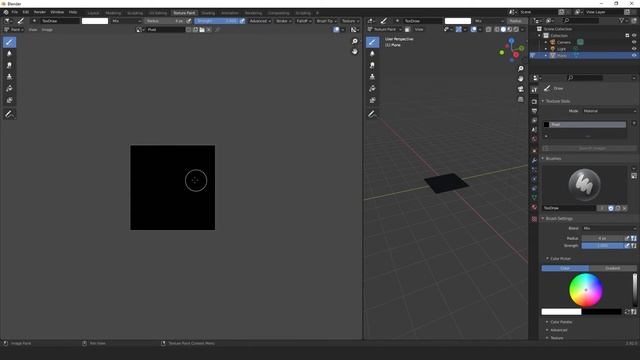Open the Image menu in image editor header
The image size is (640, 360).
pos(47,30)
